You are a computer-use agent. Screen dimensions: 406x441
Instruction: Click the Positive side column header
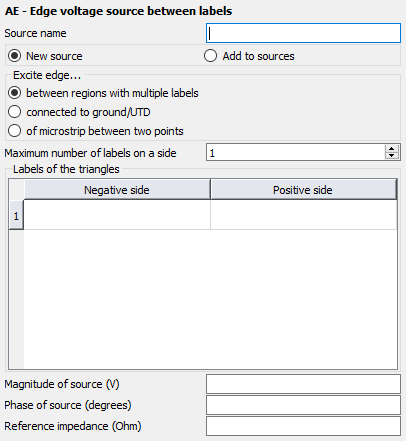tap(303, 190)
